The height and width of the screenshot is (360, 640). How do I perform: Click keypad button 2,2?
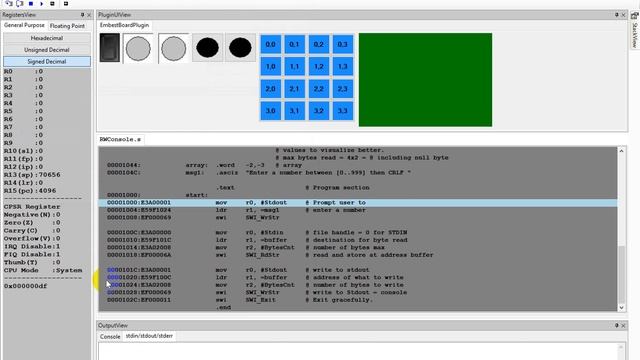pyautogui.click(x=318, y=89)
